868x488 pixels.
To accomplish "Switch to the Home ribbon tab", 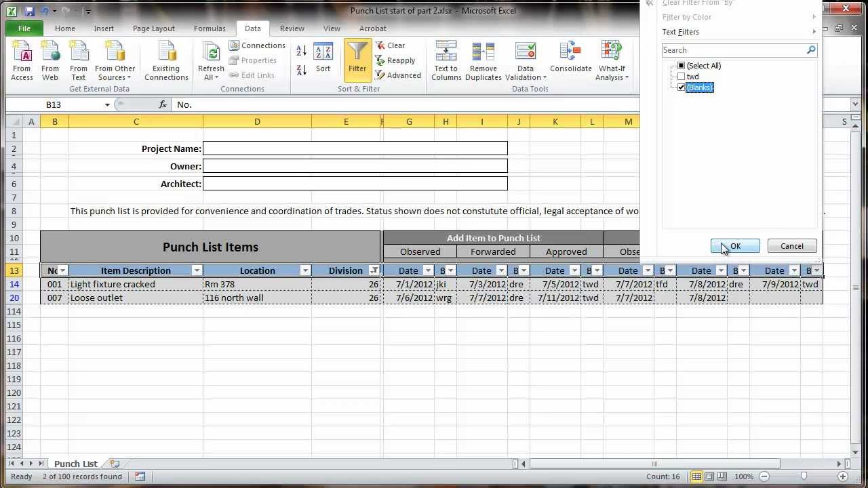I will (65, 28).
